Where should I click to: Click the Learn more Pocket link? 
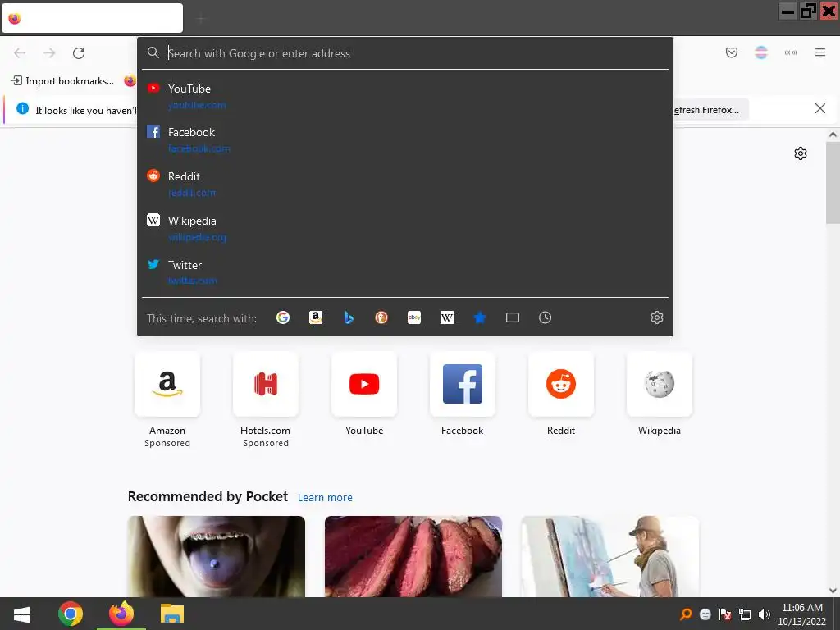coord(325,498)
